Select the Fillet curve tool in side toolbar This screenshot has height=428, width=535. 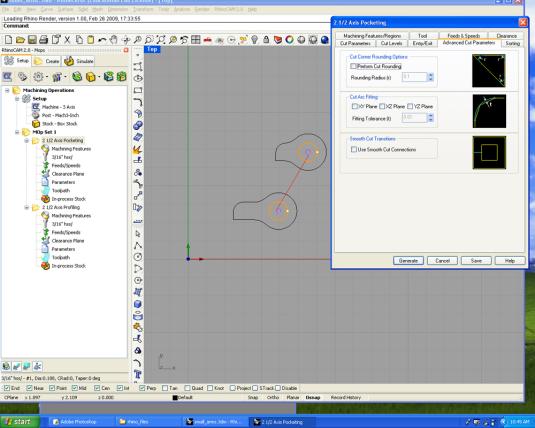(138, 102)
